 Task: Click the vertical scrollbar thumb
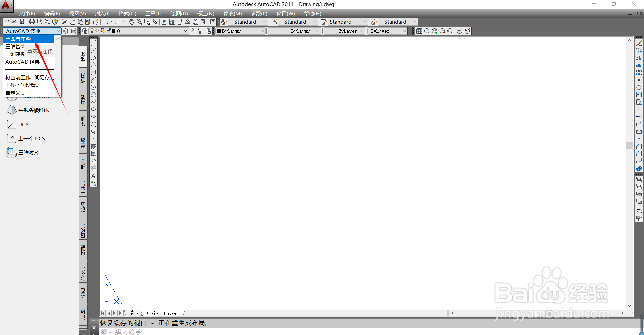coord(629,145)
